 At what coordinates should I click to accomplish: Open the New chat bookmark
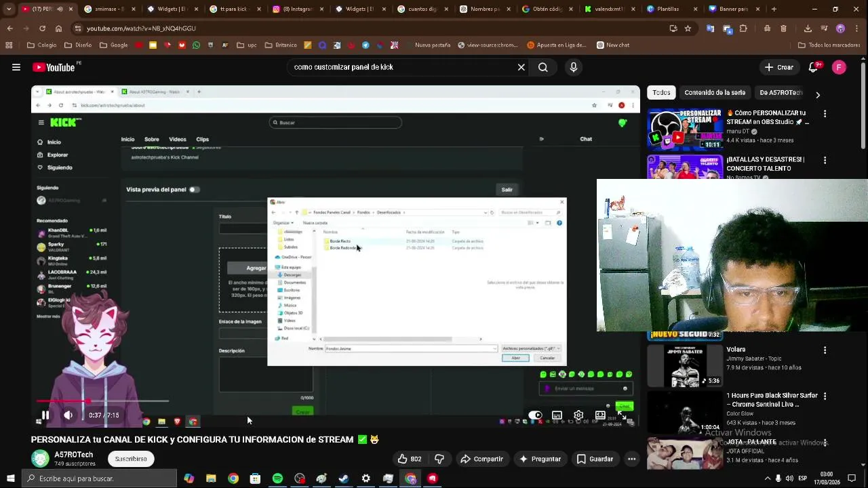[x=613, y=45]
